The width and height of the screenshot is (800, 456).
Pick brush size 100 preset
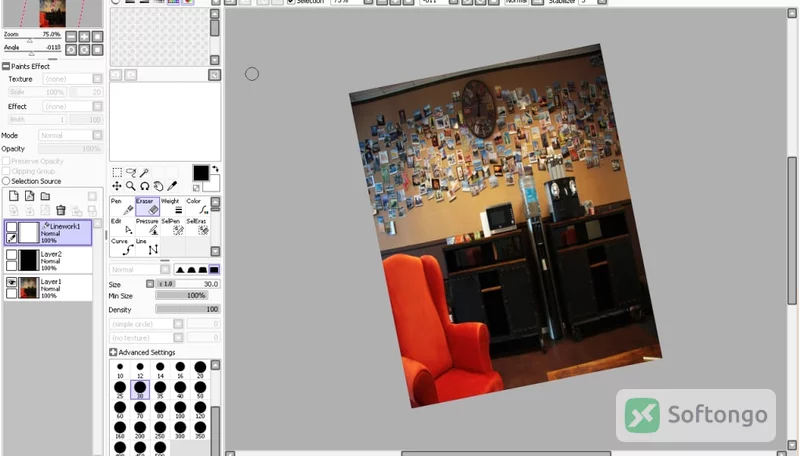click(180, 410)
